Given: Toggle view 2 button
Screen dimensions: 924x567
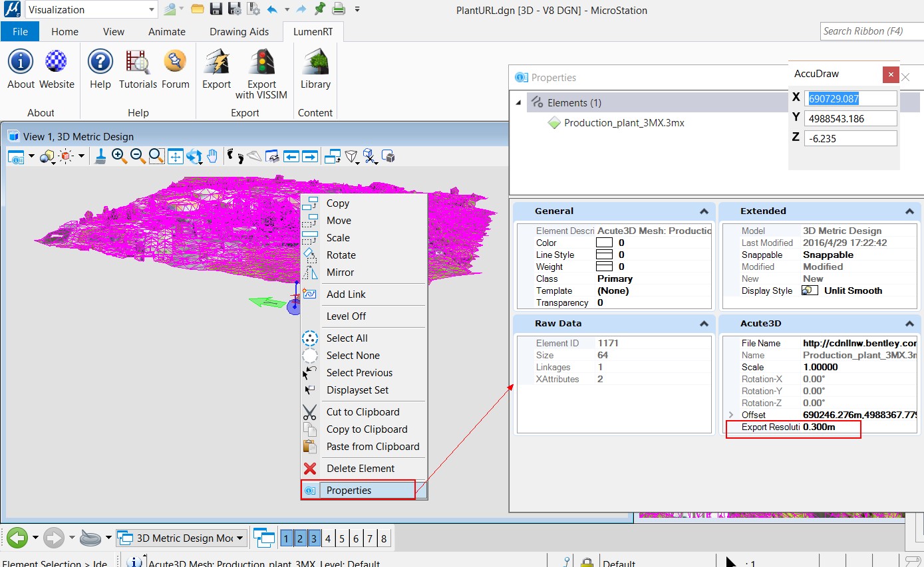Looking at the screenshot, I should (x=300, y=538).
